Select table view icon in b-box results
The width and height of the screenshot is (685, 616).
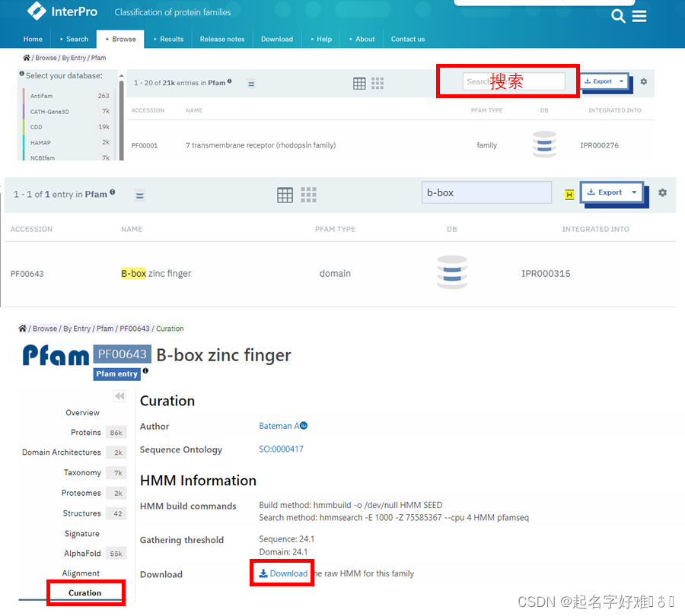pos(285,195)
